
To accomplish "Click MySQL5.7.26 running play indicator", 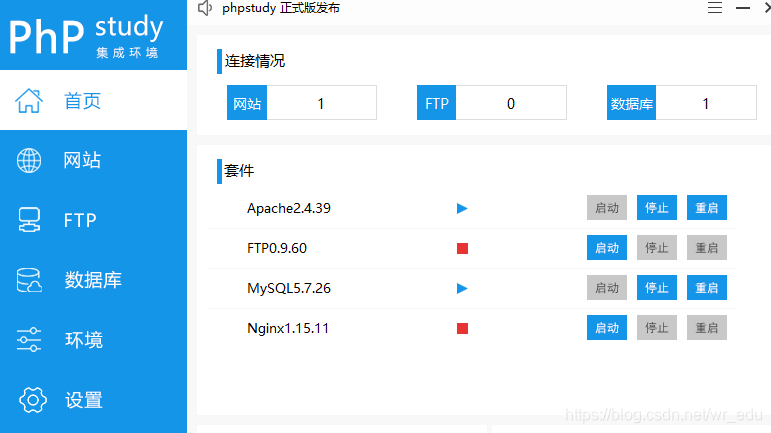I will point(462,288).
